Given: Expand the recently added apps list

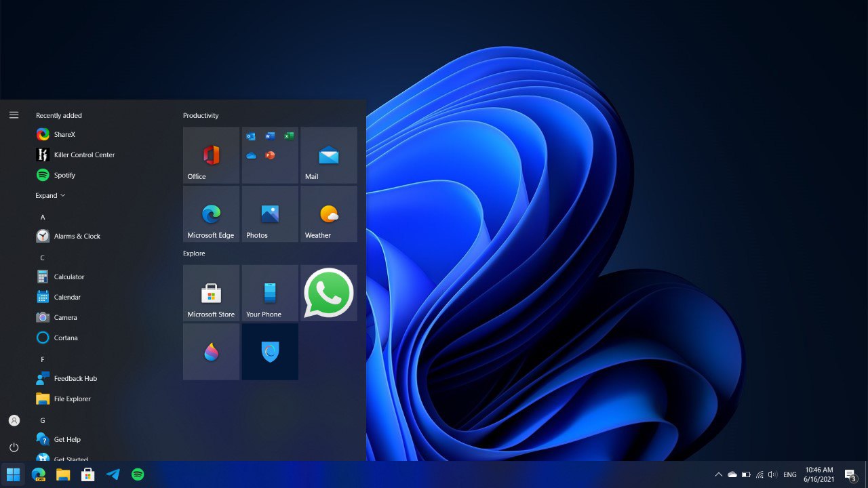Looking at the screenshot, I should (51, 195).
